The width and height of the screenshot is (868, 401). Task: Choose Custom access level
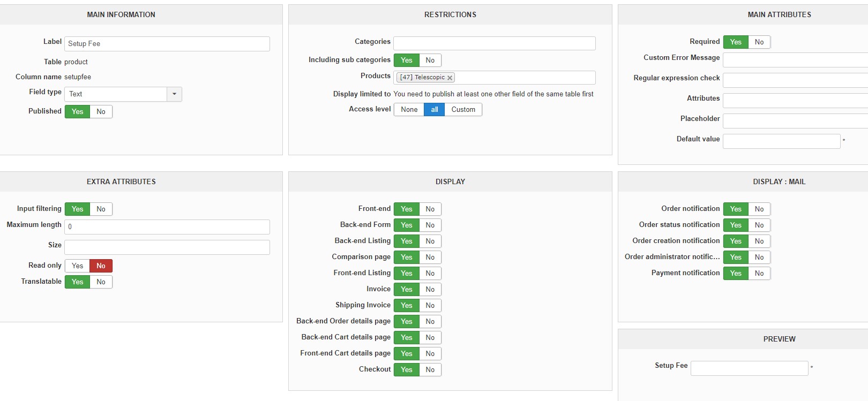pyautogui.click(x=463, y=109)
